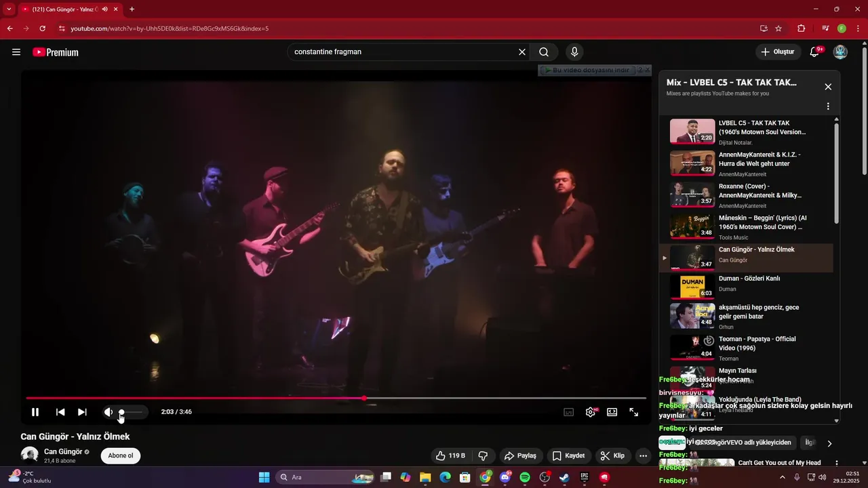The height and width of the screenshot is (488, 868).
Task: Show more chips with the right chevron
Action: (829, 443)
